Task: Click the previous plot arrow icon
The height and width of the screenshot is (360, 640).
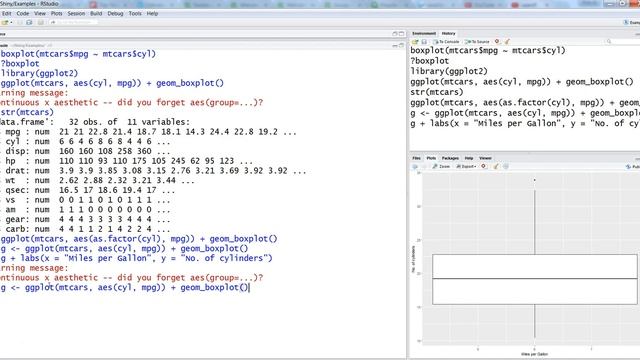Action: 415,167
